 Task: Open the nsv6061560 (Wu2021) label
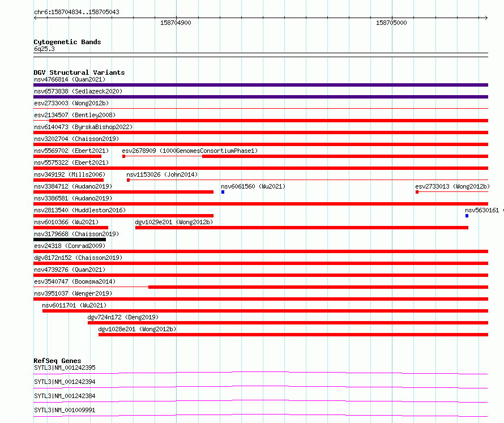253,186
